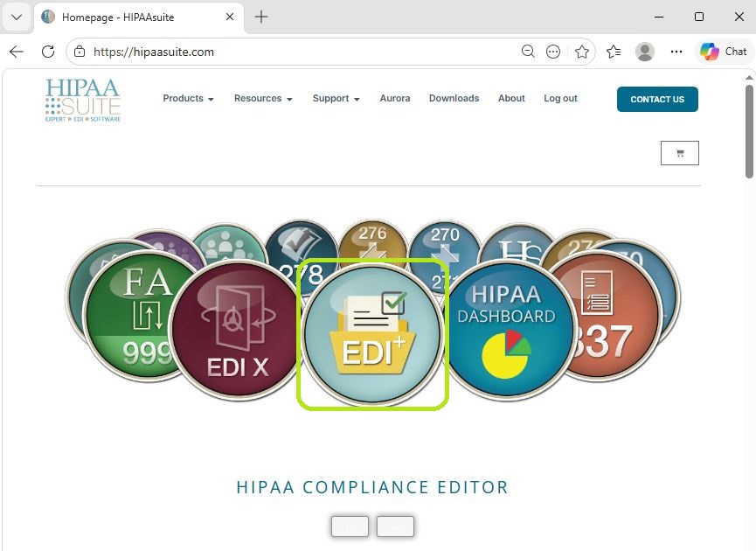Open the About page
756x551 pixels.
pos(511,99)
